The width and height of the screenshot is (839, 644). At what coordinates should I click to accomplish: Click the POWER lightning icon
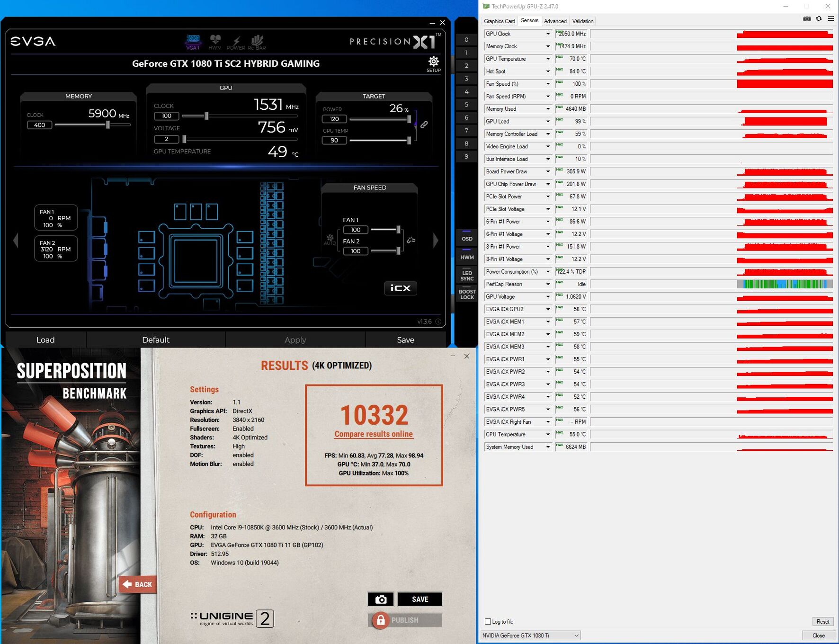pos(236,42)
